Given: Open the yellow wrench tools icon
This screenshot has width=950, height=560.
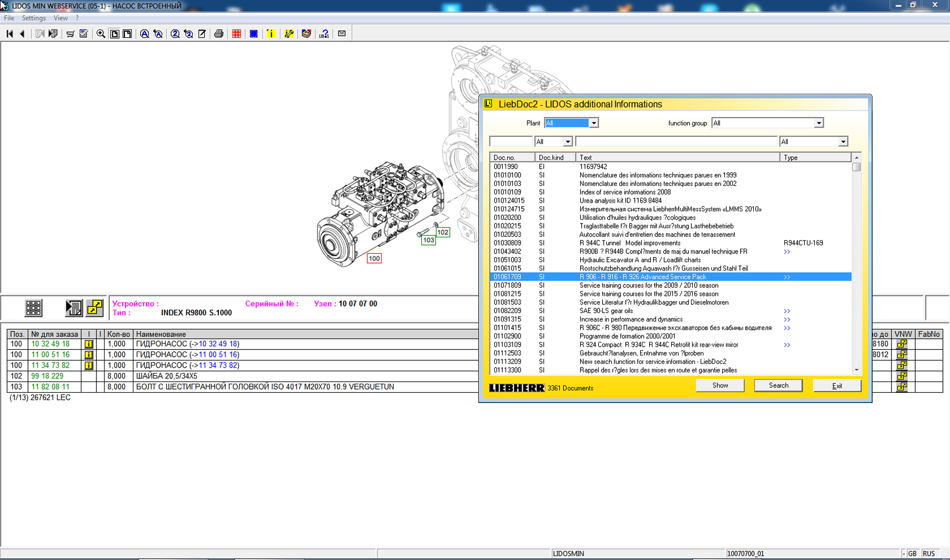Looking at the screenshot, I should 289,34.
